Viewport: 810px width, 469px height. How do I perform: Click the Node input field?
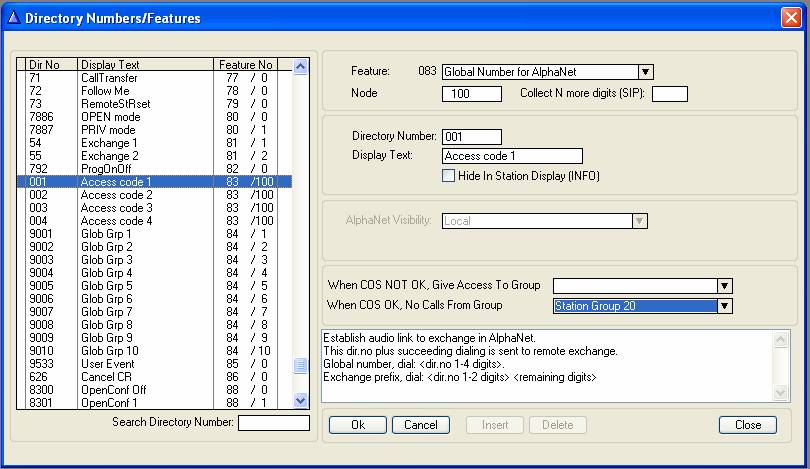[471, 94]
